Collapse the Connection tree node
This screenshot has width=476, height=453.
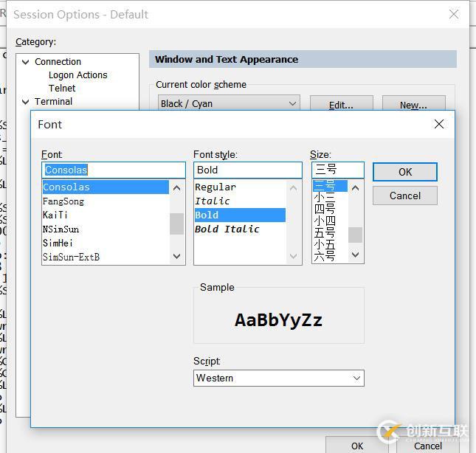pyautogui.click(x=26, y=62)
